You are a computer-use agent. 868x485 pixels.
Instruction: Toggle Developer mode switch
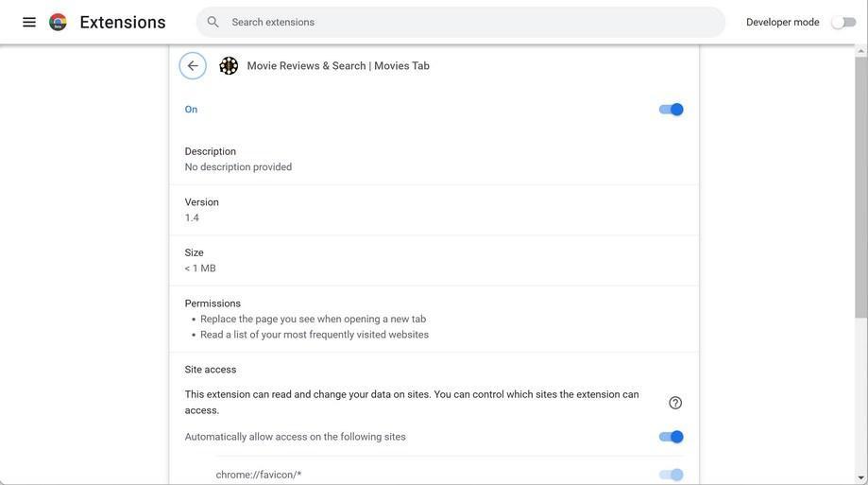pos(842,22)
